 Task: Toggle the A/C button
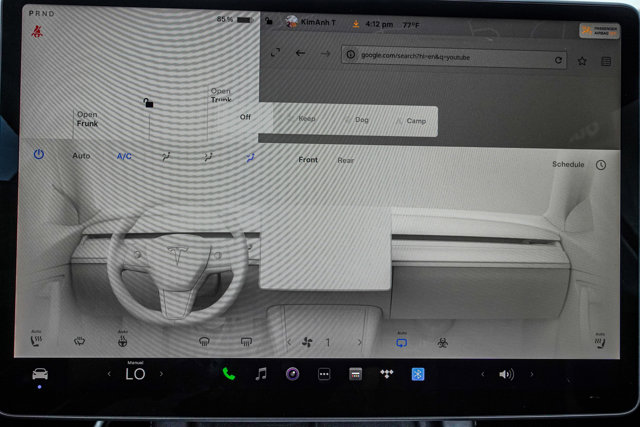[x=124, y=156]
